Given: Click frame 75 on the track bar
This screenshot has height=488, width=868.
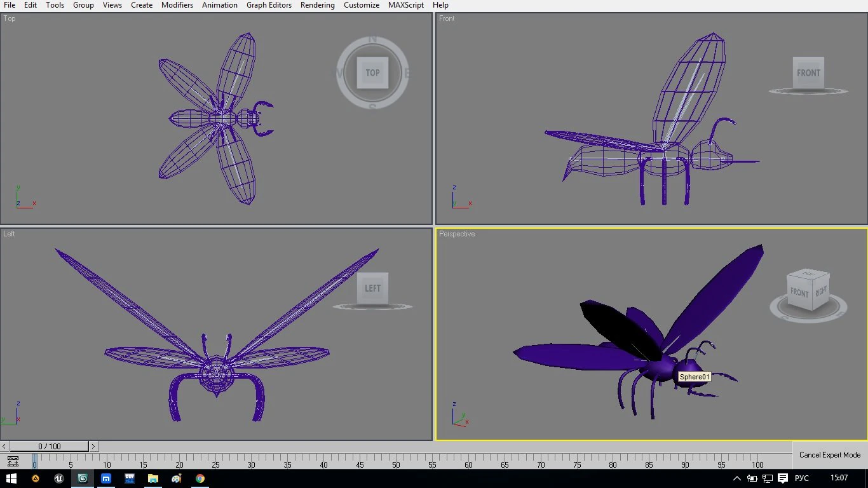Looking at the screenshot, I should (576, 460).
